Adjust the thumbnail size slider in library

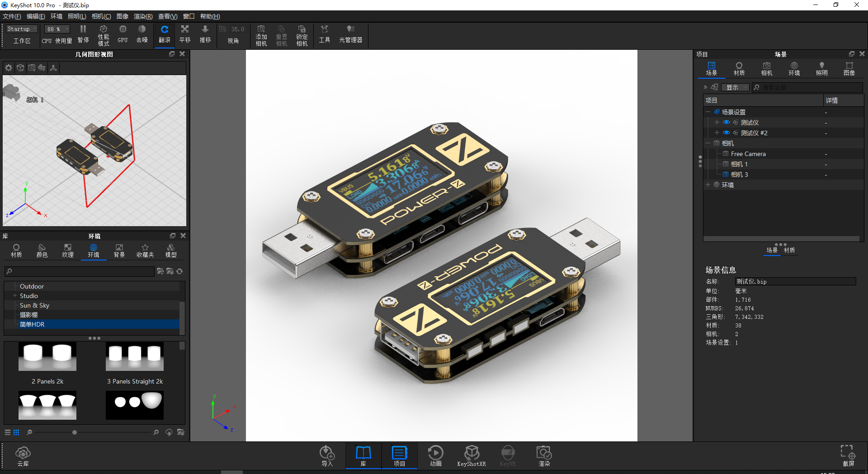tap(75, 432)
